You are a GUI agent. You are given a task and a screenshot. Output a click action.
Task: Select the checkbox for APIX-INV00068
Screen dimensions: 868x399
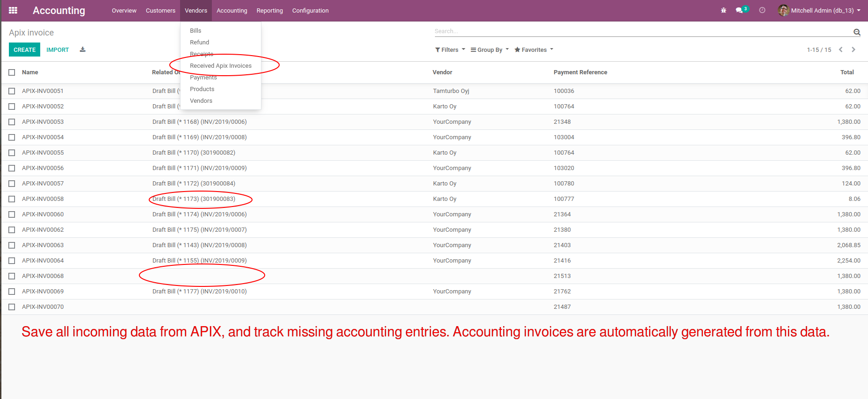point(12,276)
